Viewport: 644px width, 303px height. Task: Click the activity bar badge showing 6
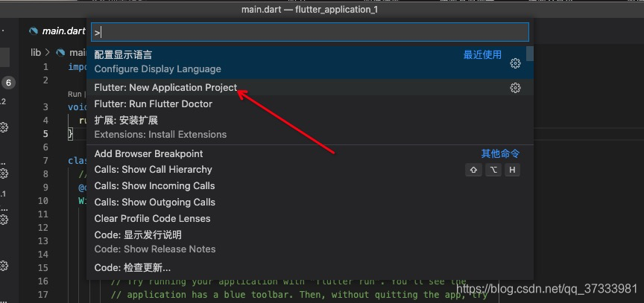(8, 83)
